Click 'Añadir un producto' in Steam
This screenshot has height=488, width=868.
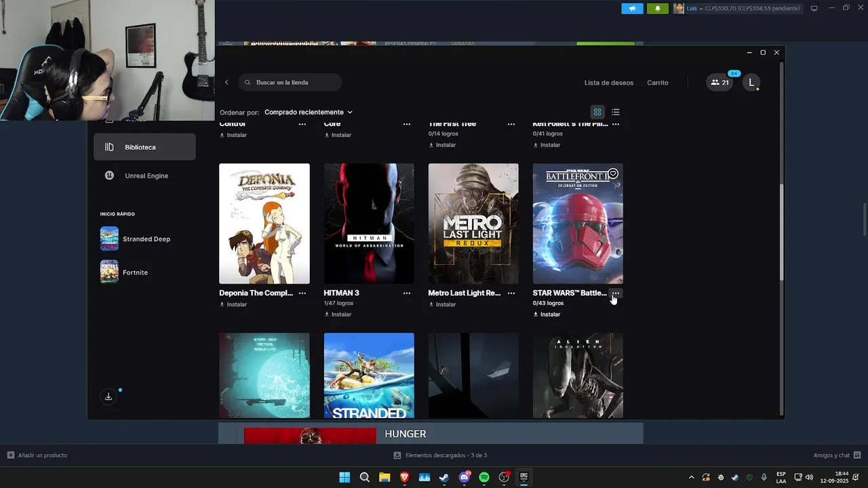[x=37, y=455]
